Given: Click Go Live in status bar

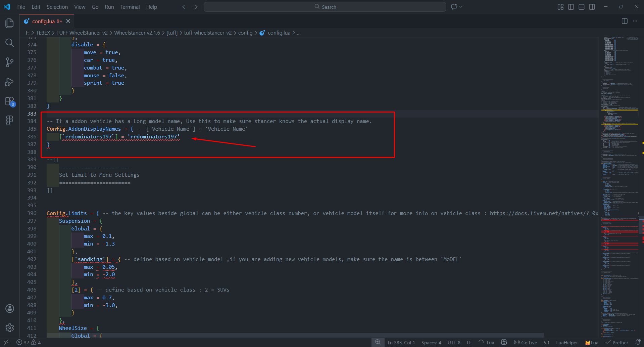Looking at the screenshot, I should point(526,343).
